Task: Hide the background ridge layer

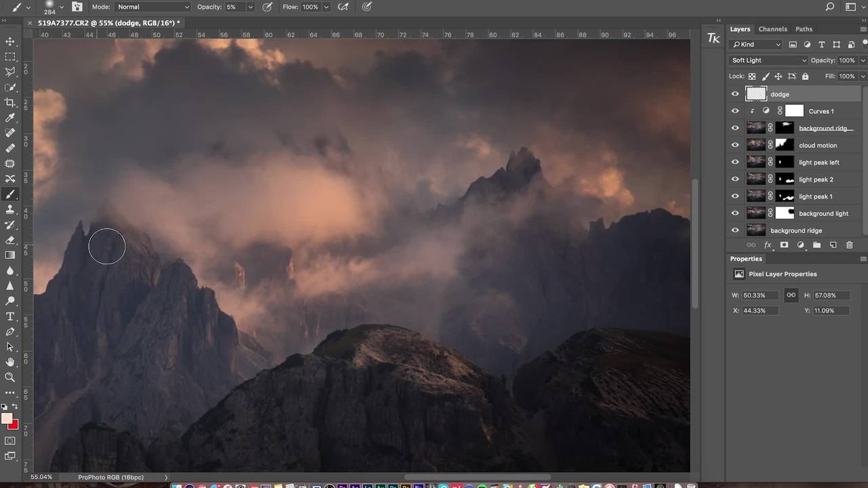Action: point(735,230)
